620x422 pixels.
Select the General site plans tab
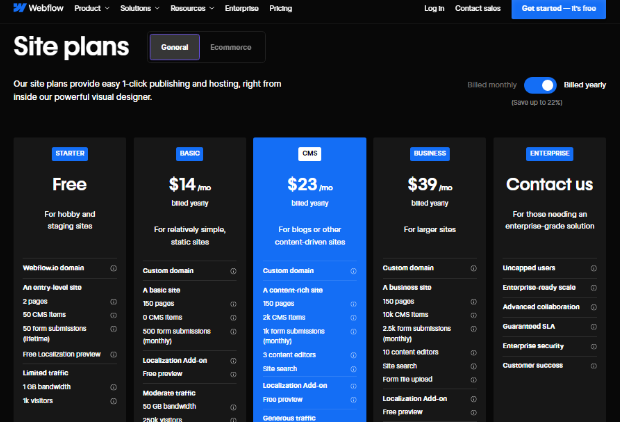[x=175, y=47]
